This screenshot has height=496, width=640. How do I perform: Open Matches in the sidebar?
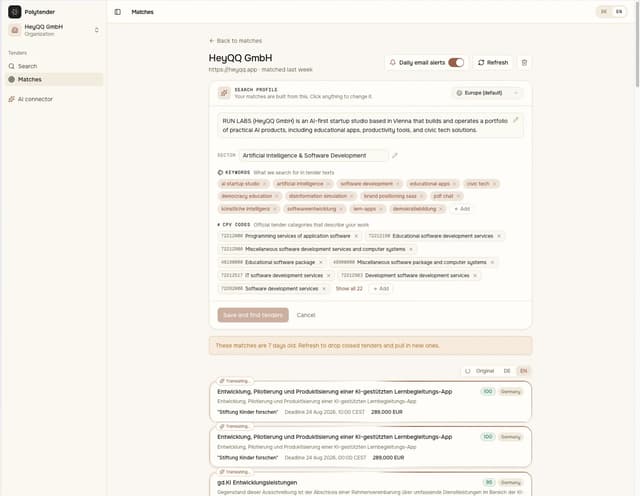tap(54, 79)
